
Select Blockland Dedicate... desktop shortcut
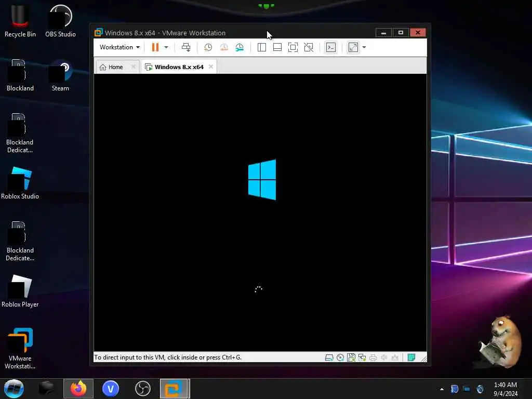pos(20,241)
